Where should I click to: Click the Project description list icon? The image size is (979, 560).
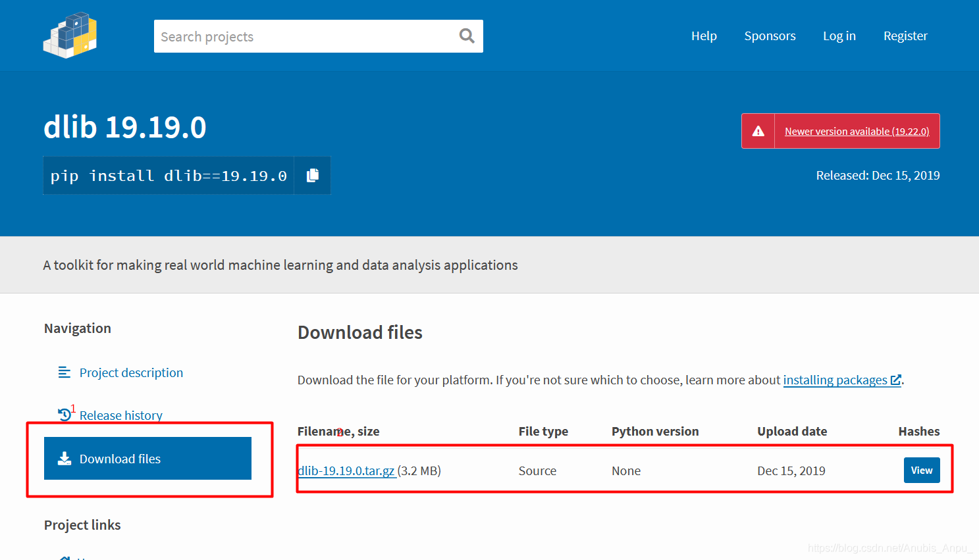[x=64, y=372]
